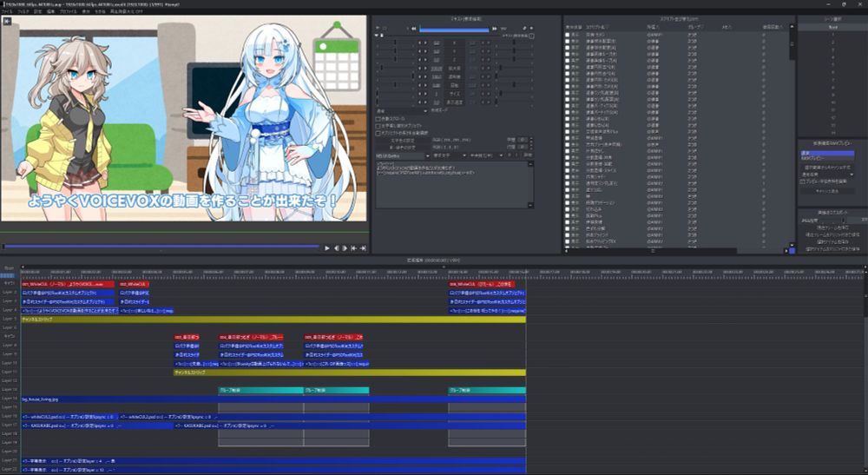Jump to the end of the video

pyautogui.click(x=363, y=248)
